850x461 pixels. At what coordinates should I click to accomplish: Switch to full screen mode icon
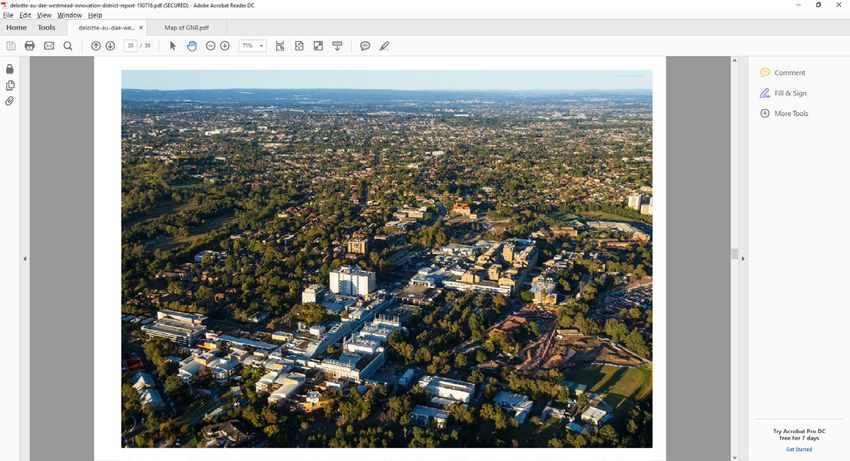[318, 46]
